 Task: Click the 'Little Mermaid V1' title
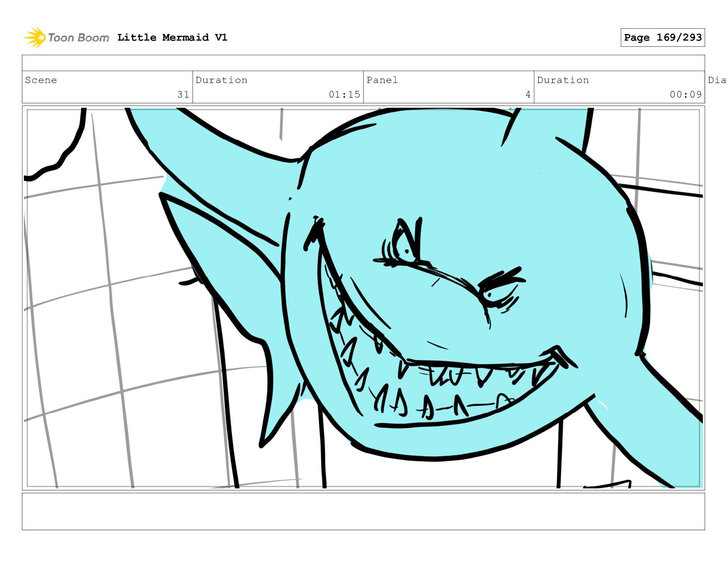172,38
